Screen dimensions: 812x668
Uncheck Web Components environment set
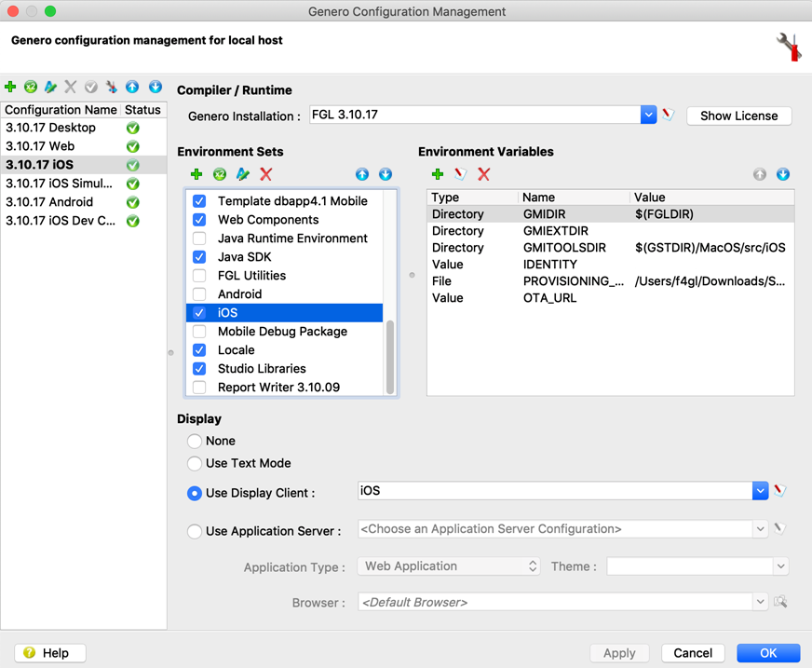point(199,220)
